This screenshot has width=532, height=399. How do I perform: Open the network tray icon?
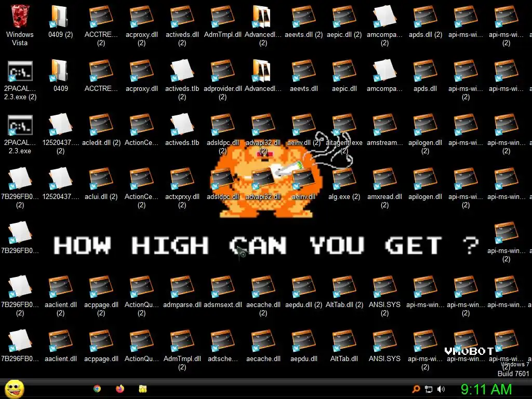coord(429,389)
